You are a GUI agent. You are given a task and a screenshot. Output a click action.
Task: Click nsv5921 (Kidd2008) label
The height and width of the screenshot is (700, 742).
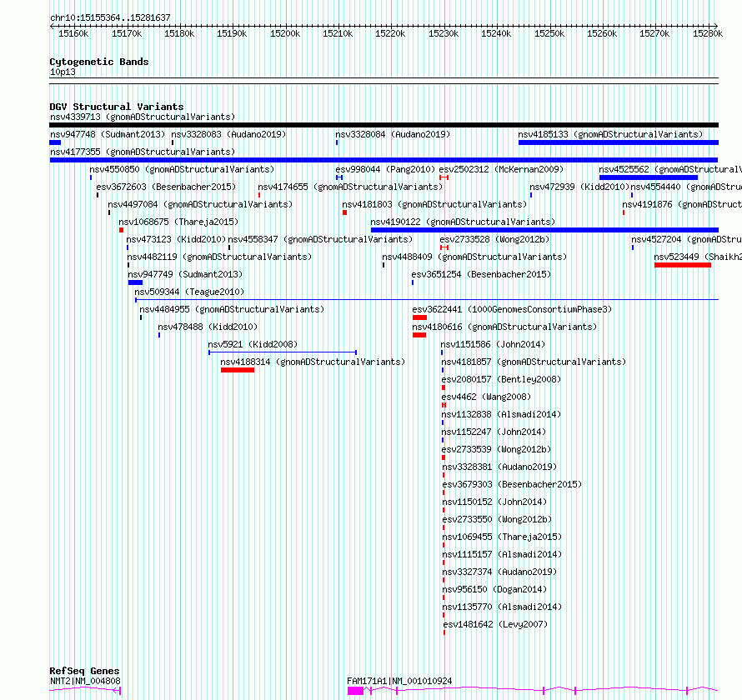point(253,344)
